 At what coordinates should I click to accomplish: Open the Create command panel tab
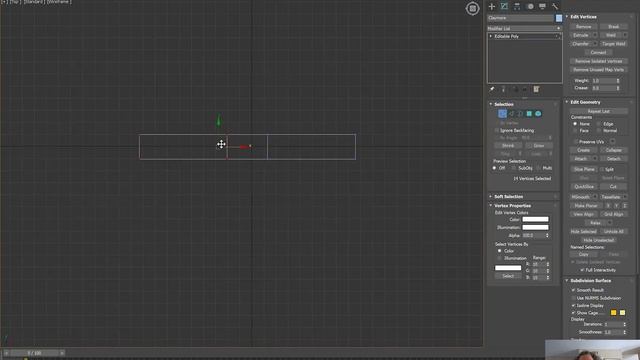(492, 7)
